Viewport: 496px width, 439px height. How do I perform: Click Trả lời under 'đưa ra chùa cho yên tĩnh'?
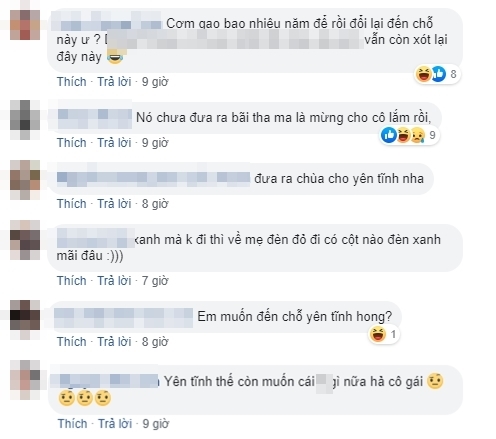tap(114, 204)
